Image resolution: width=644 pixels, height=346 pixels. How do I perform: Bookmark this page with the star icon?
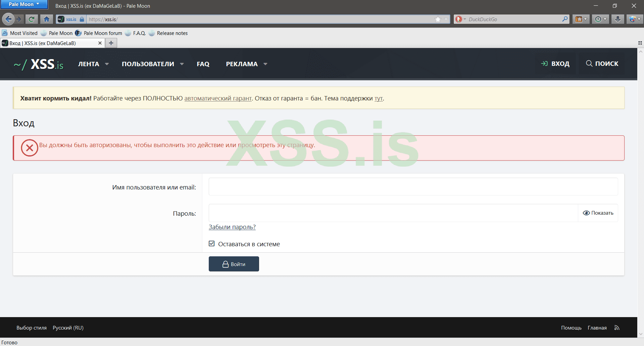(438, 19)
